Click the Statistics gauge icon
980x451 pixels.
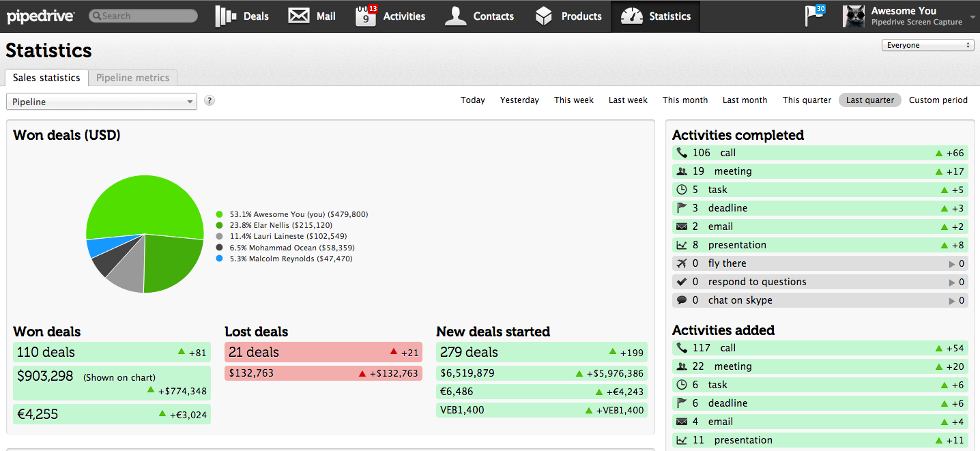[631, 16]
